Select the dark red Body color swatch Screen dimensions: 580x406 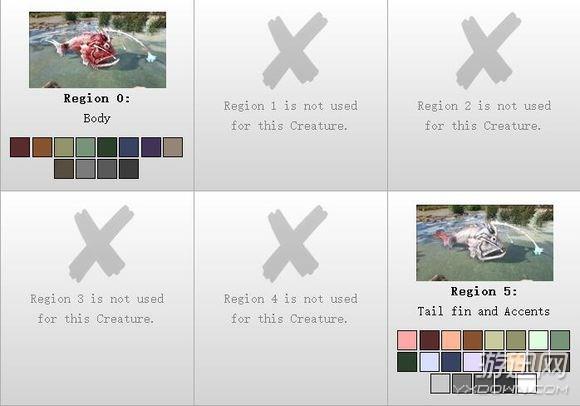pos(20,147)
